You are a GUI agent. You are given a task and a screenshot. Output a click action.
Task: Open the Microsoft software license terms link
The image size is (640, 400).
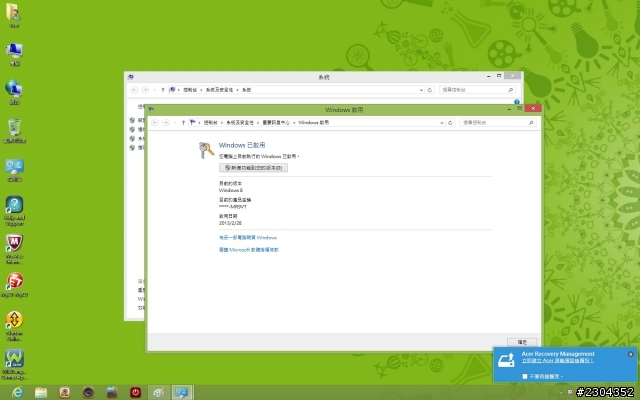249,250
